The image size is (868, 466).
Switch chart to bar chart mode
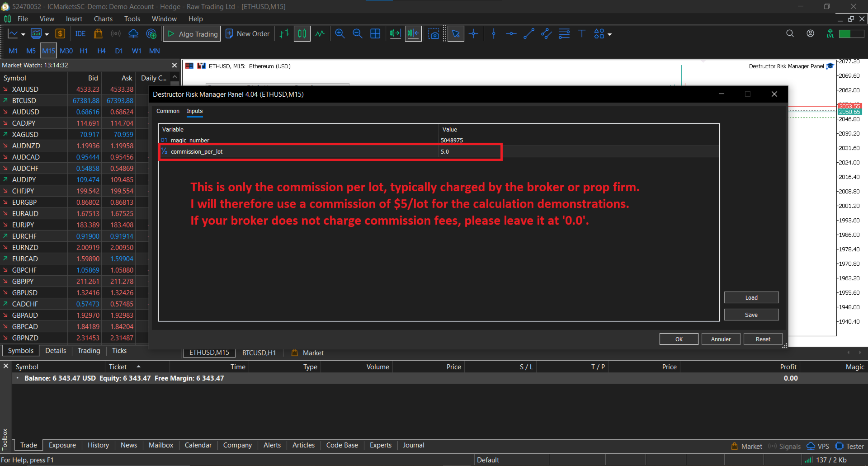click(x=284, y=34)
